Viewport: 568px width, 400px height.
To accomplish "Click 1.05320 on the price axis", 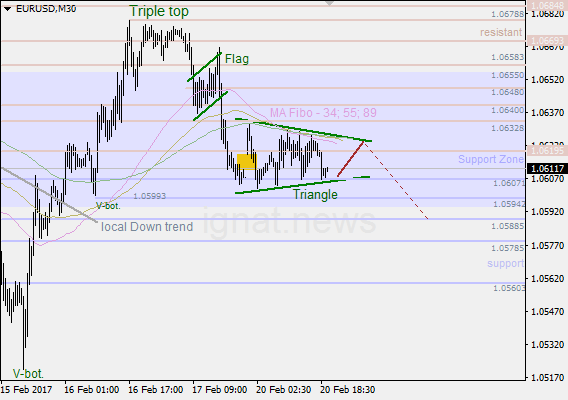I will (x=547, y=344).
